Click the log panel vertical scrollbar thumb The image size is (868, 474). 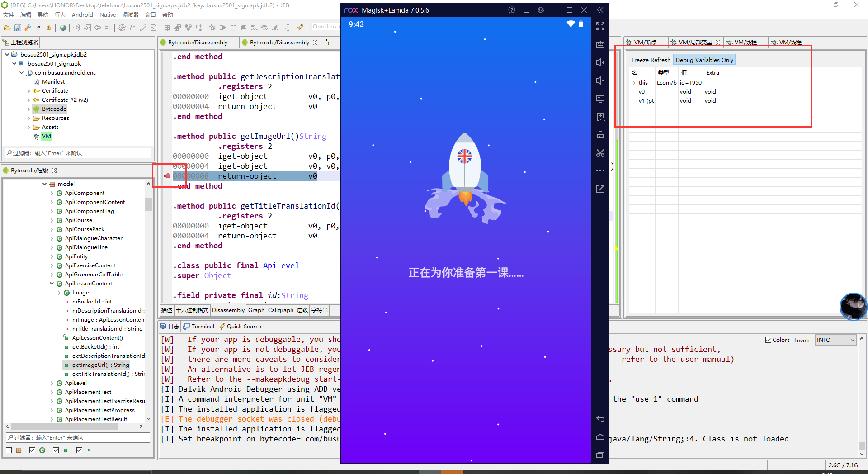coord(862,446)
